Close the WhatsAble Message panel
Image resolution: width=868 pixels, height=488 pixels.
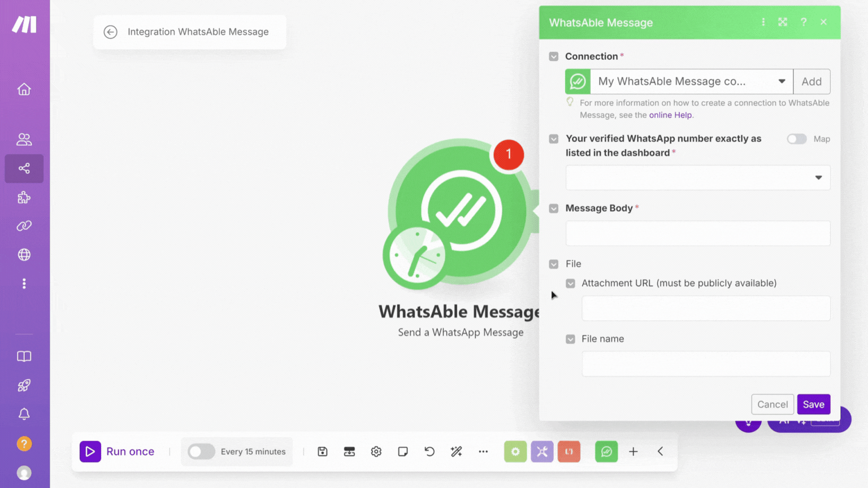823,22
